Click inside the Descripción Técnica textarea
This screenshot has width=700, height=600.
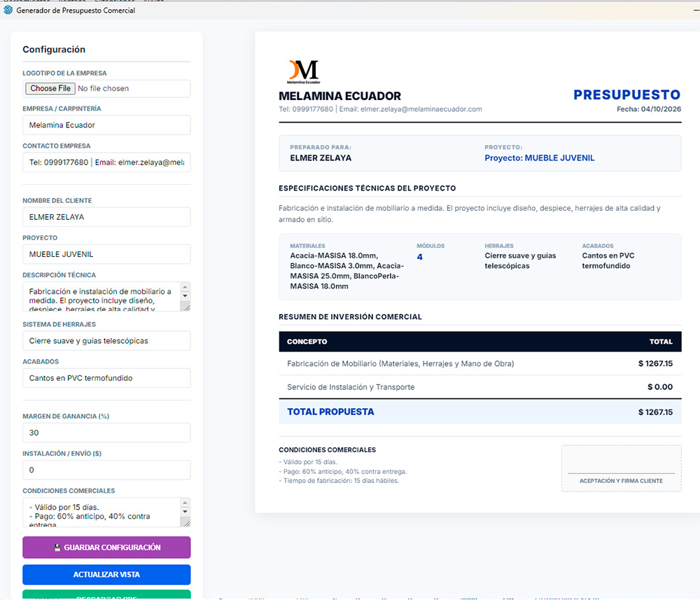tap(101, 296)
